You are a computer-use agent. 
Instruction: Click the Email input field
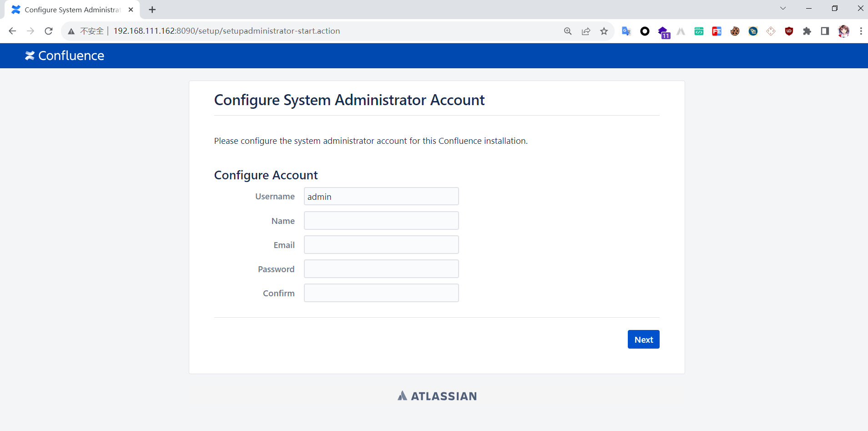[x=381, y=245]
